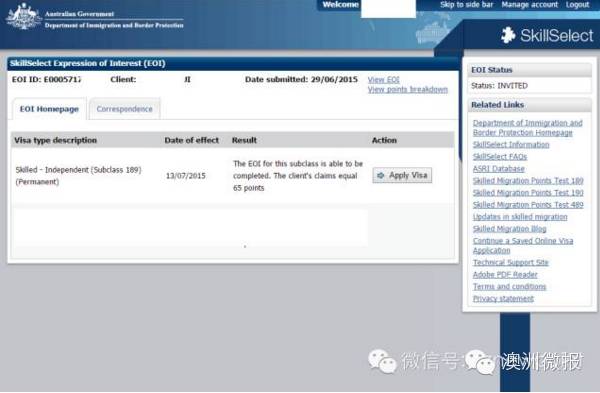This screenshot has height=393, width=600.
Task: Open SkillSelect Information link
Action: 511,145
